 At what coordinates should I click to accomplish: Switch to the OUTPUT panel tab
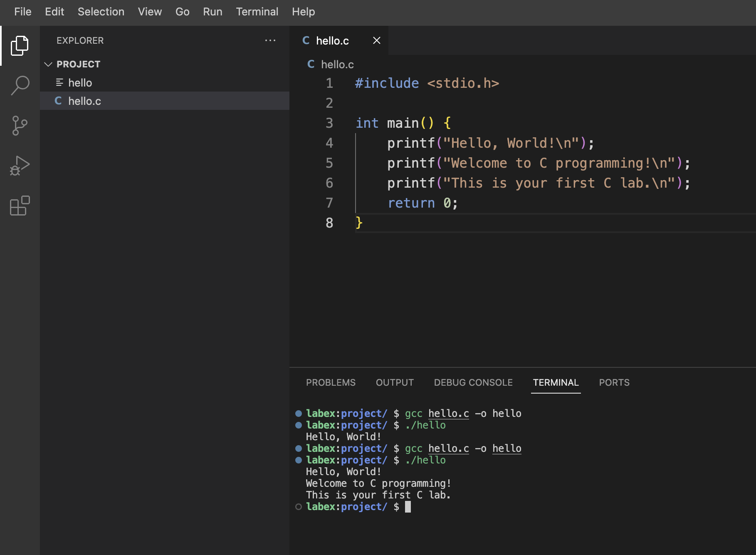tap(395, 382)
